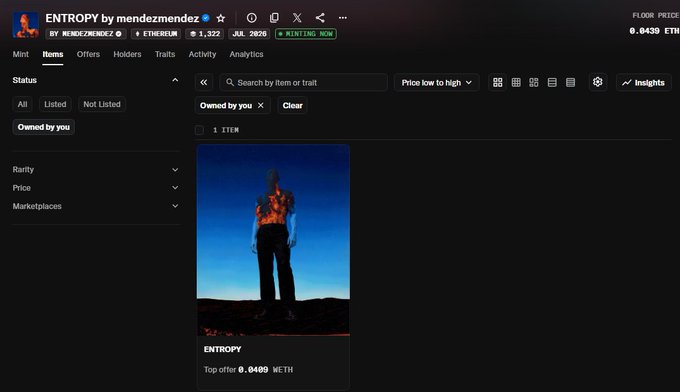Switch to the Offers tab
This screenshot has height=392, width=680.
tap(88, 54)
